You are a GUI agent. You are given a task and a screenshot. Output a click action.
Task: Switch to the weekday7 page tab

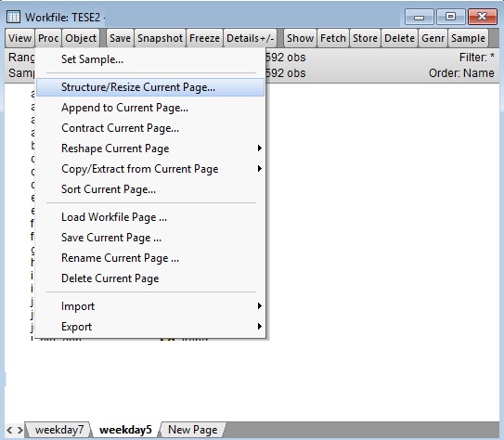(x=58, y=430)
